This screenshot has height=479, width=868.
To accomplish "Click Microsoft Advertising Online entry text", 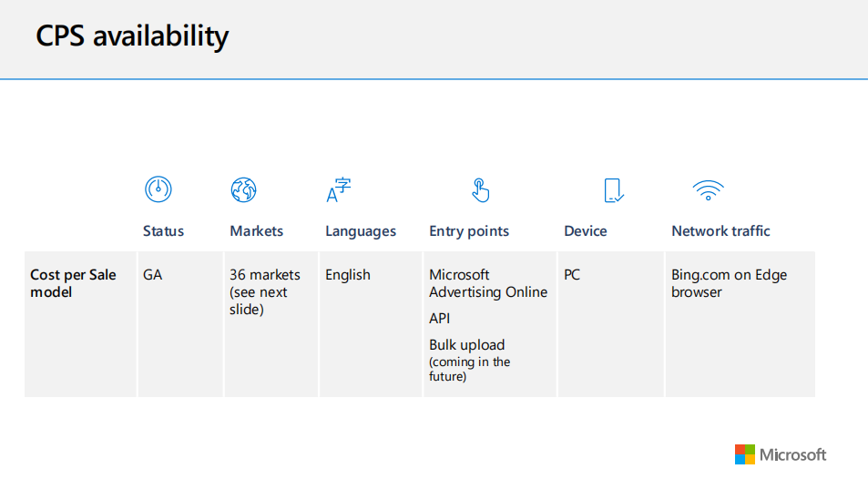I will (488, 283).
